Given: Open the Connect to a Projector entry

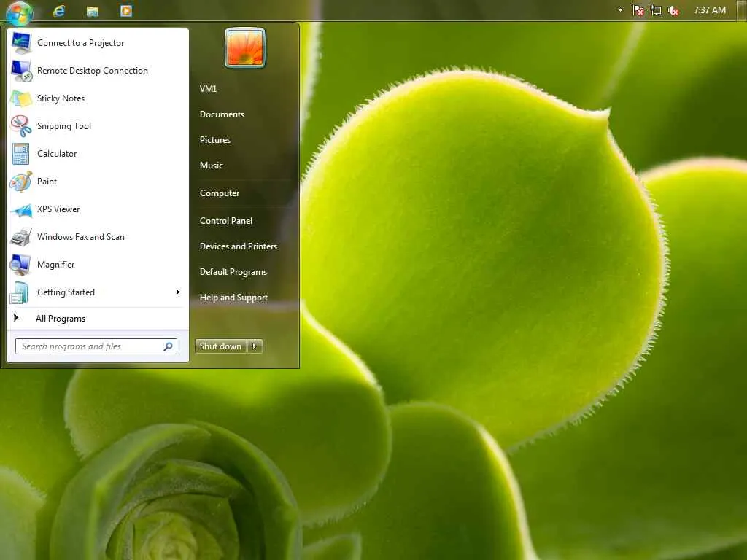Looking at the screenshot, I should tap(98, 43).
